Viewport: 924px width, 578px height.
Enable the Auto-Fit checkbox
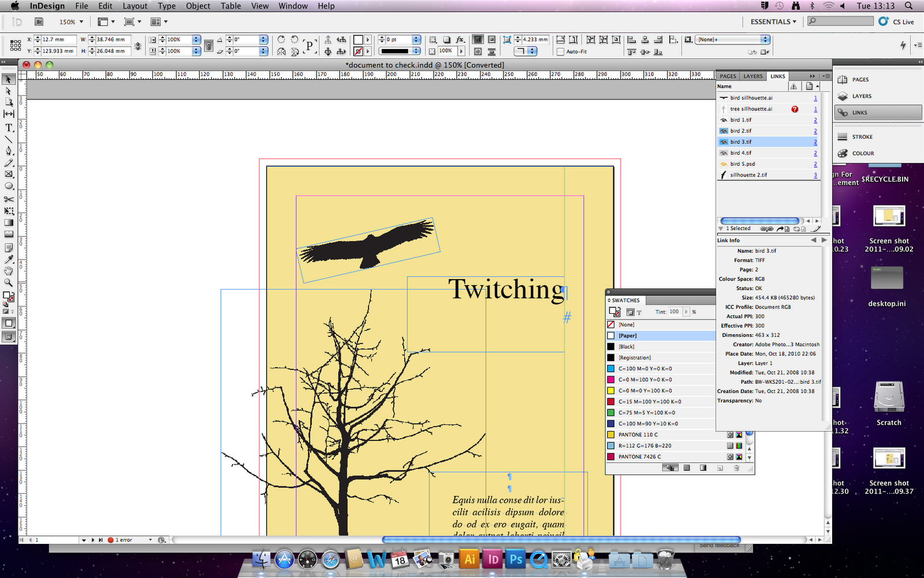coord(561,51)
